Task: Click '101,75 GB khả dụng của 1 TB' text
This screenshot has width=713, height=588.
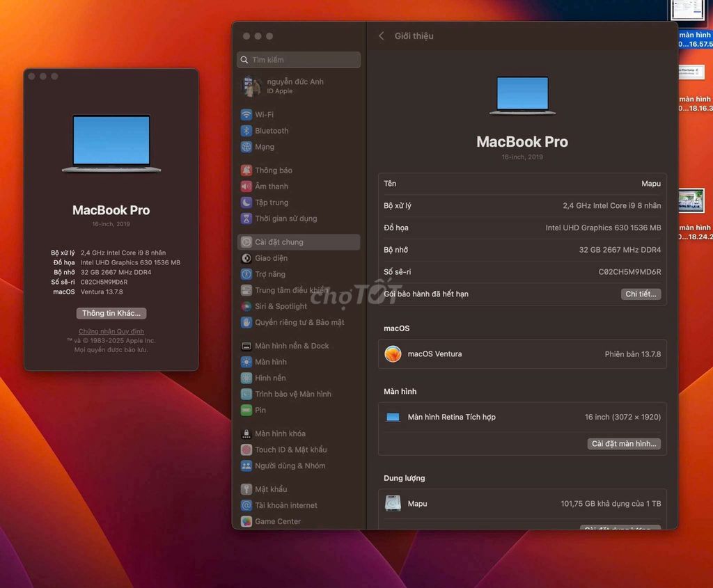Action: pyautogui.click(x=611, y=504)
